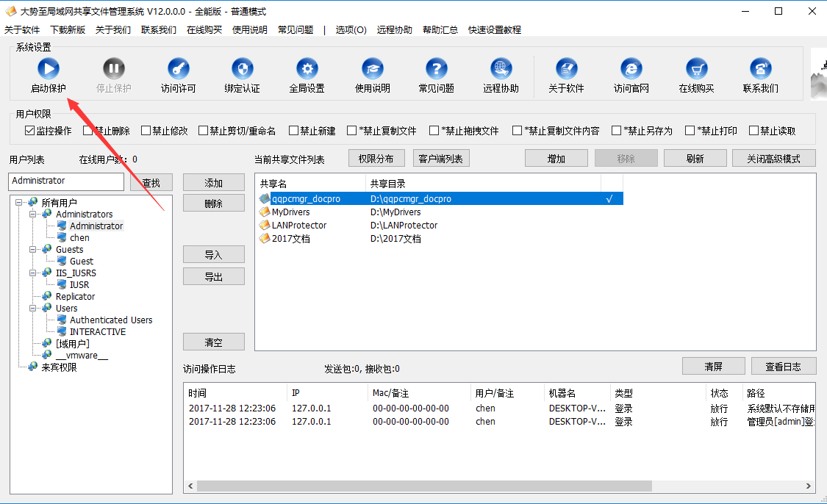
Task: Open the 下载新版 menu item
Action: coord(68,29)
